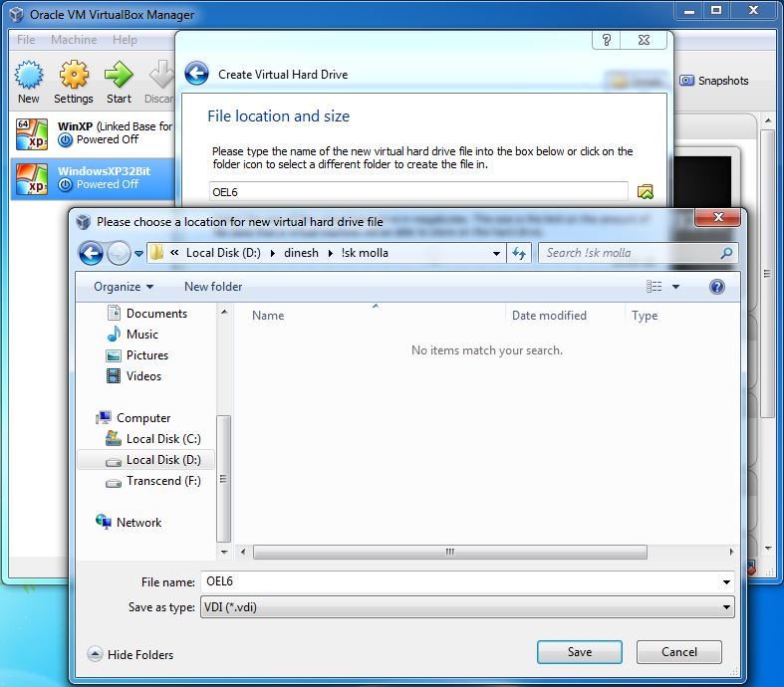This screenshot has height=687, width=784.
Task: Click horizontal scrollbar in file list
Action: pyautogui.click(x=450, y=553)
